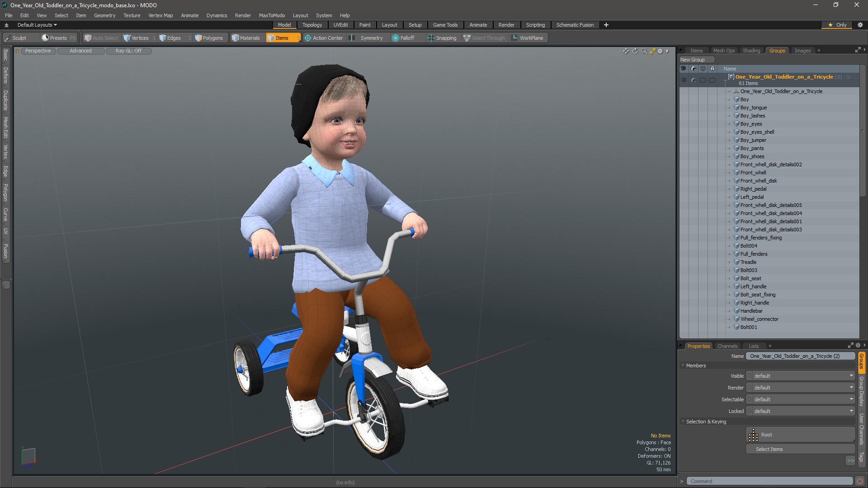Select the Edges selection mode
Viewport: 868px width, 488px height.
coord(170,38)
